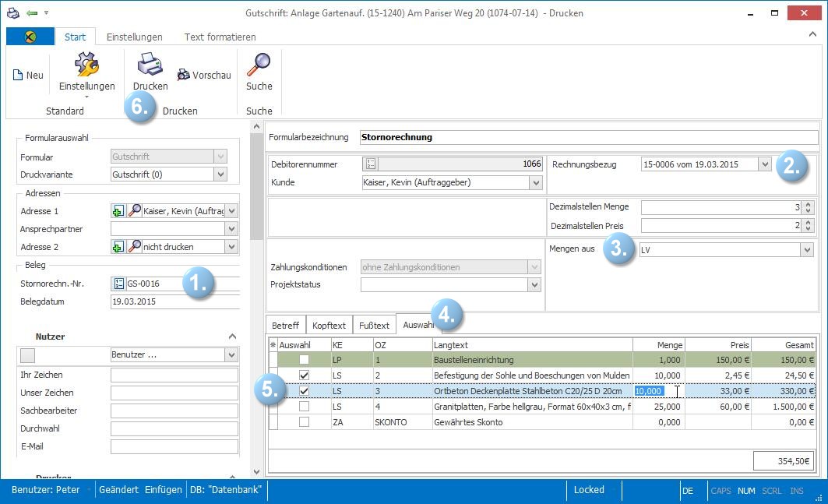The height and width of the screenshot is (504, 828).
Task: Open the Kunde dropdown
Action: click(536, 183)
